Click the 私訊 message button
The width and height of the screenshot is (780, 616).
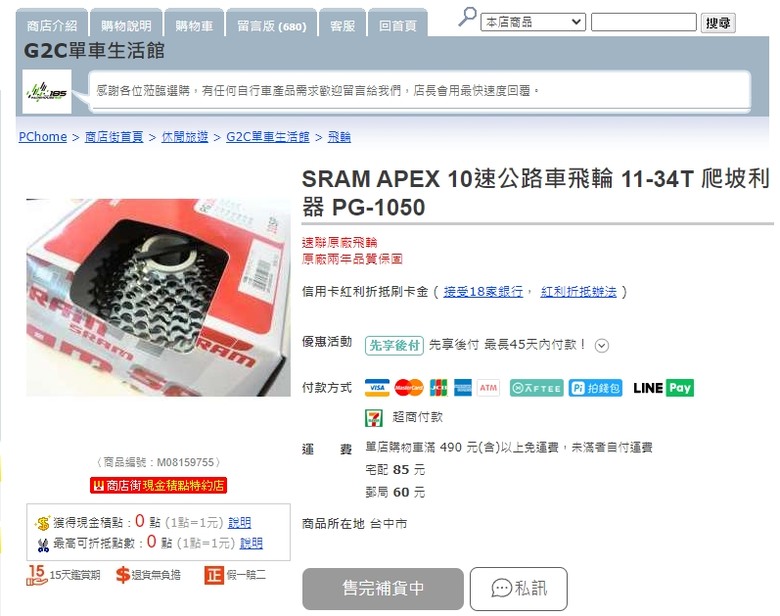[x=518, y=589]
